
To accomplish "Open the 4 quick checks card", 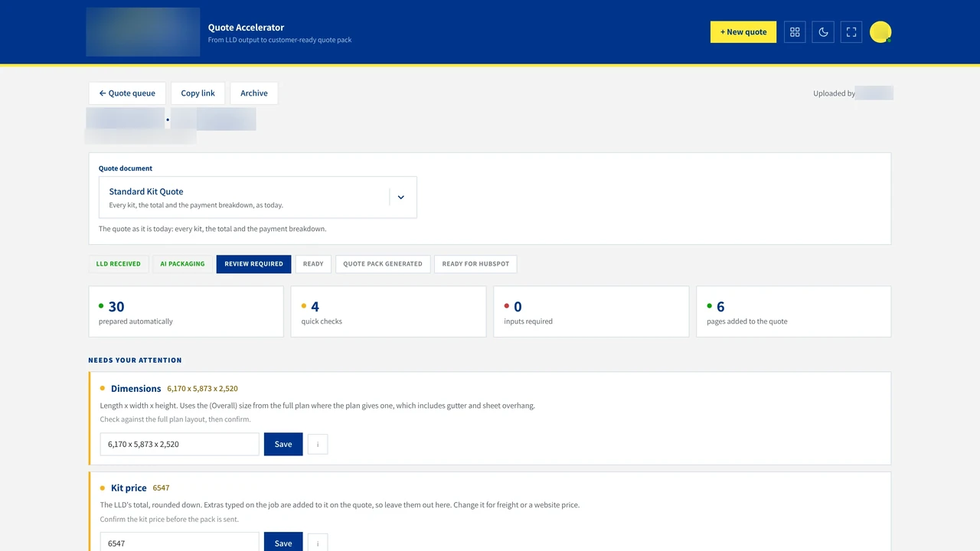I will (x=388, y=311).
